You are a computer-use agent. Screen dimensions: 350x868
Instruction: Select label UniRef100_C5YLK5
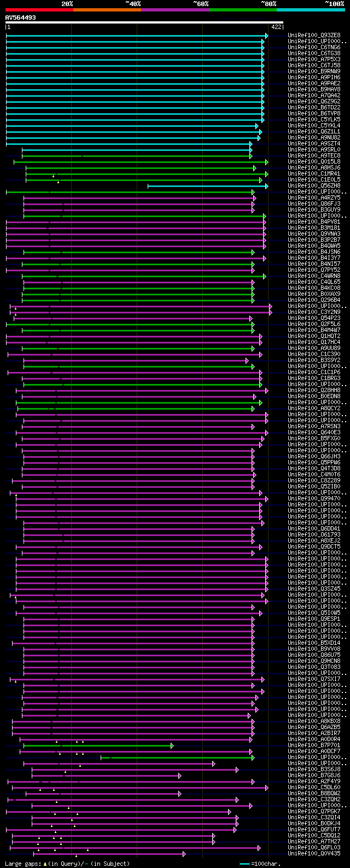314,120
